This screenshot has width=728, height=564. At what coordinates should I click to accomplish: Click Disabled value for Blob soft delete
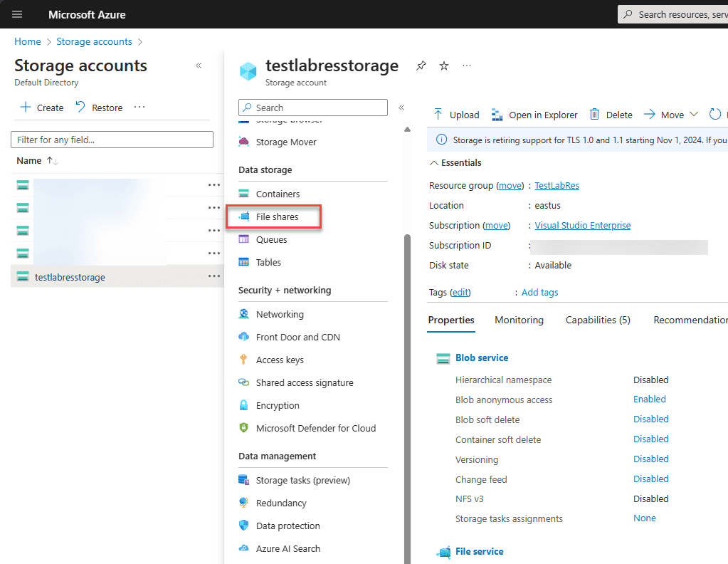(651, 419)
